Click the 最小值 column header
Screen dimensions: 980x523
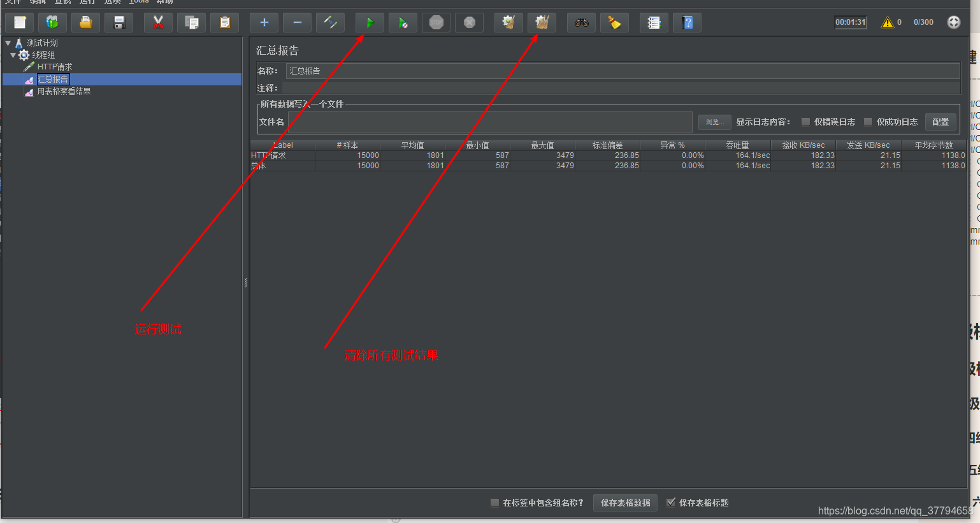tap(478, 145)
